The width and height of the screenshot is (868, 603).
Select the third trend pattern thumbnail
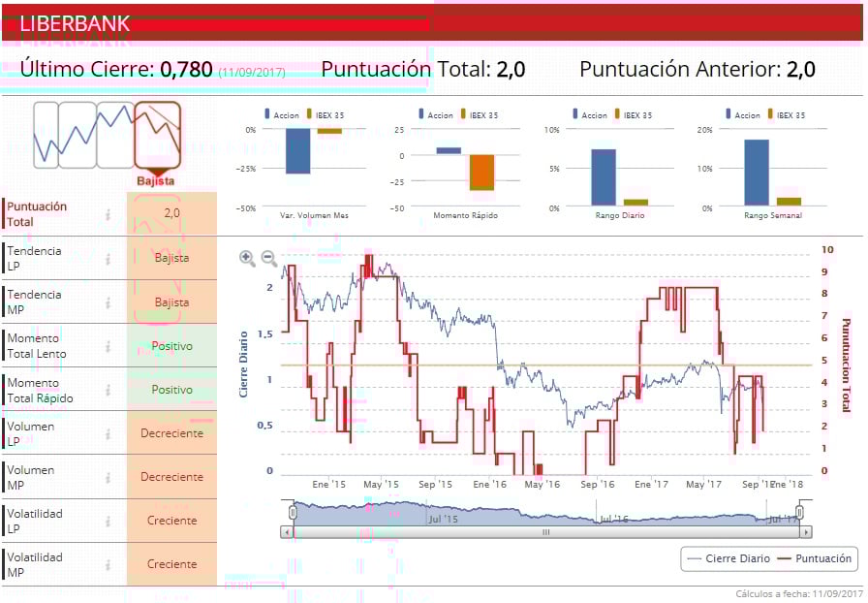(115, 135)
